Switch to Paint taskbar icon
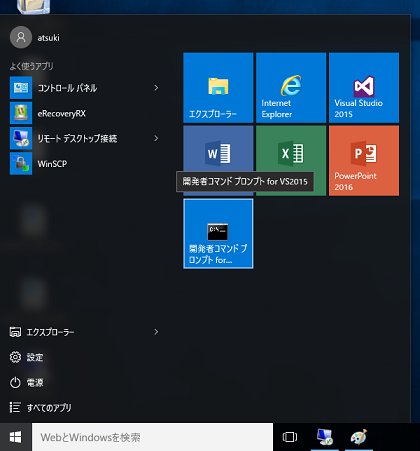420x451 pixels. (x=359, y=437)
